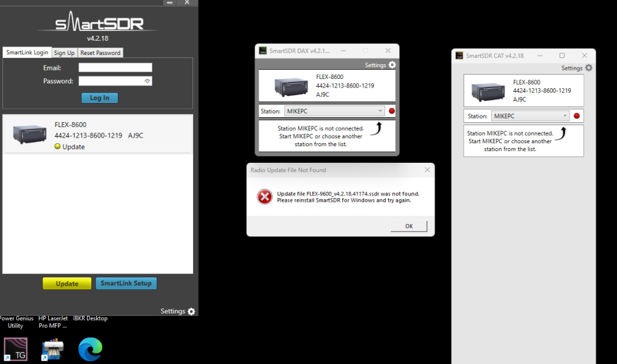Click Update status text under FLEX-8600
The width and height of the screenshot is (617, 364).
(x=73, y=147)
